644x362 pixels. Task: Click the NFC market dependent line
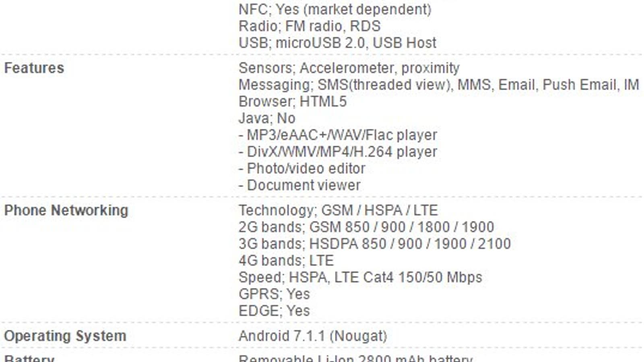pos(334,9)
